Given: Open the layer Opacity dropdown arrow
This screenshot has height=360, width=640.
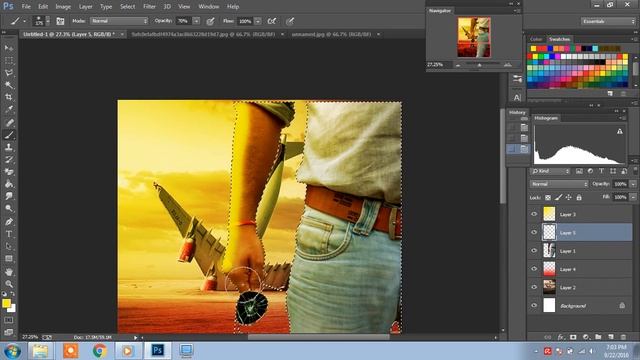Looking at the screenshot, I should pos(633,184).
